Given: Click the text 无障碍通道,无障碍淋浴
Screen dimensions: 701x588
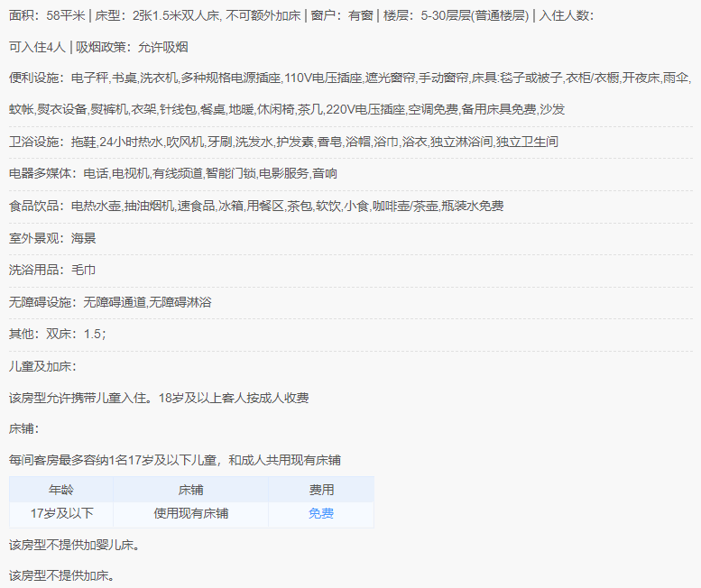Looking at the screenshot, I should click(148, 302).
